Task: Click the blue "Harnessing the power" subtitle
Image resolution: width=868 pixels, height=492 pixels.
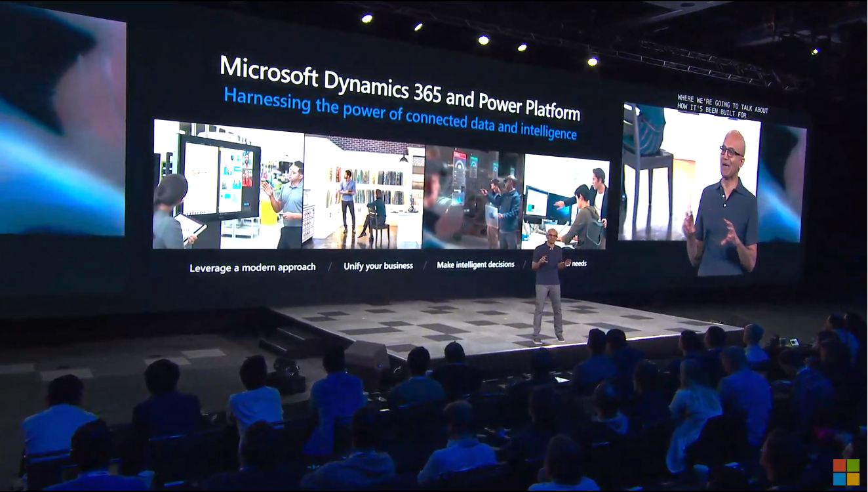Action: coord(400,114)
